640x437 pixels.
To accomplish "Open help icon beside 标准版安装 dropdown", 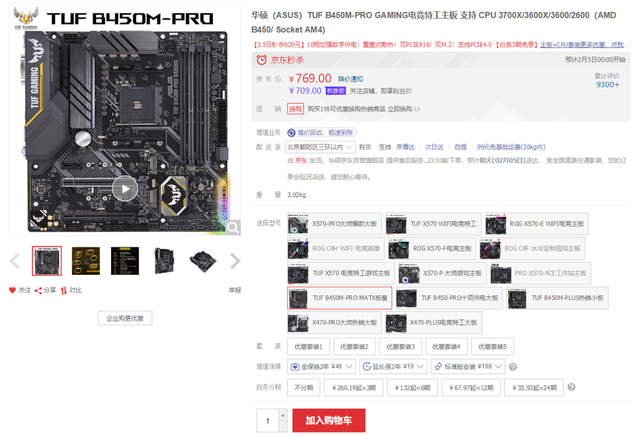I will point(513,367).
